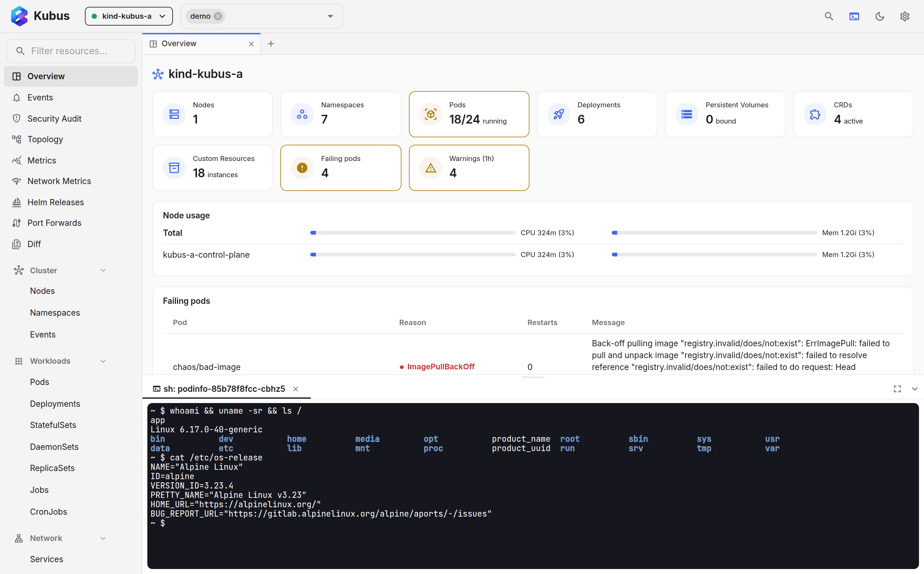Open Events under the Cluster section
The width and height of the screenshot is (924, 574).
click(x=43, y=334)
